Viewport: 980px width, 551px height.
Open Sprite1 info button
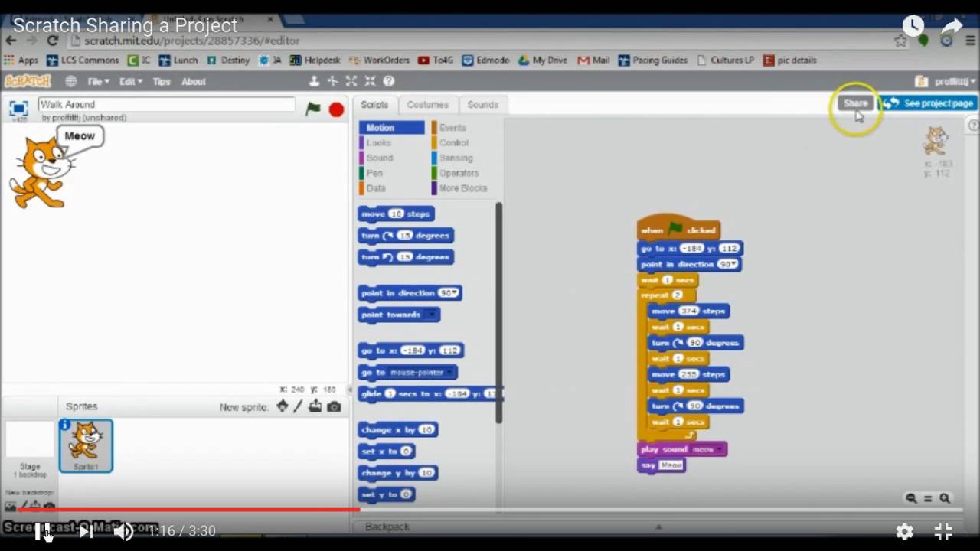pyautogui.click(x=65, y=425)
